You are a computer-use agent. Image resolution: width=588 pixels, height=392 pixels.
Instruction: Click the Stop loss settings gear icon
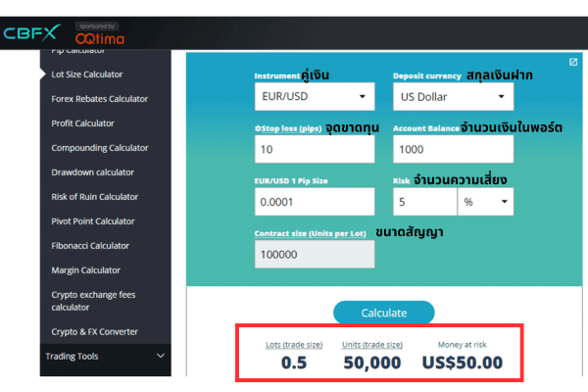coord(258,127)
